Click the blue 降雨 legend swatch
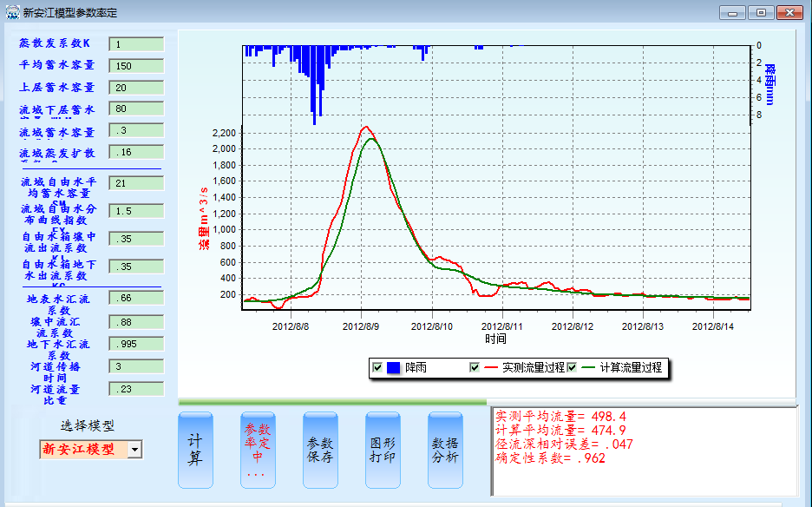The height and width of the screenshot is (507, 812). click(393, 368)
